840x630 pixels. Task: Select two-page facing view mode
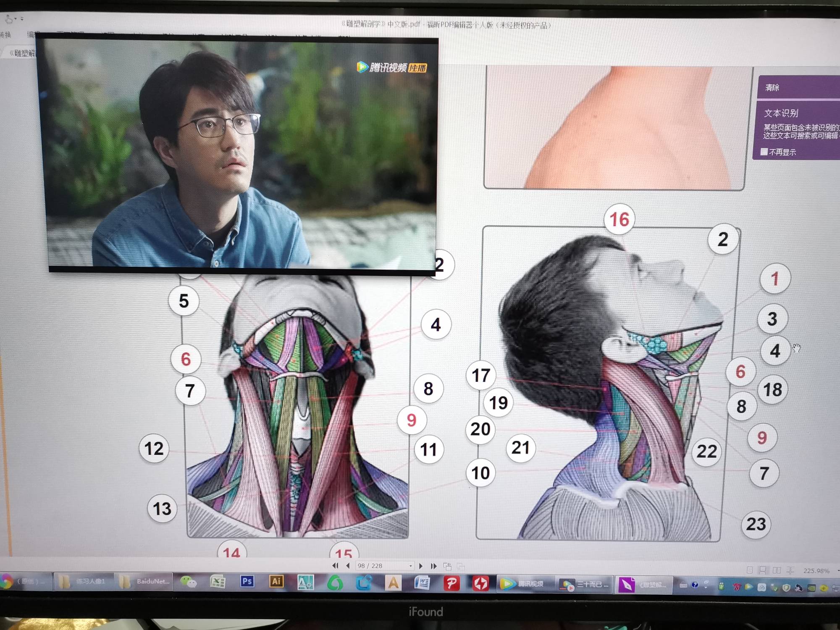777,570
